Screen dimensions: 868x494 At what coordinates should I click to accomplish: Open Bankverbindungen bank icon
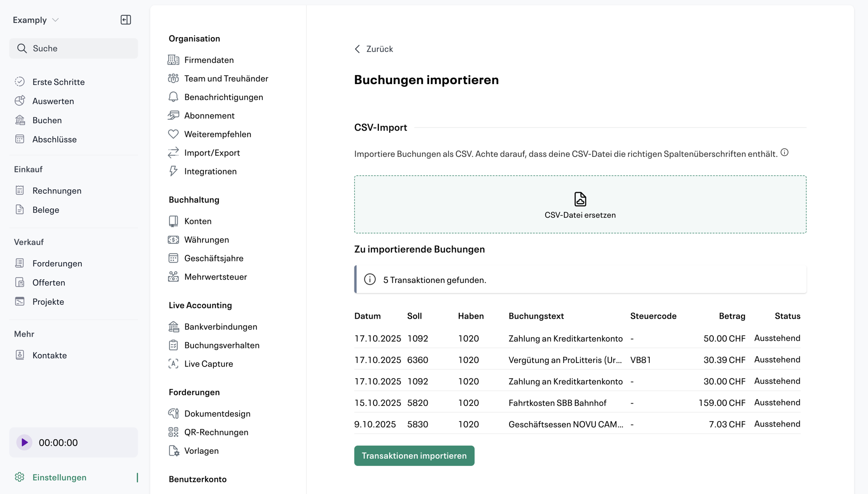(x=173, y=326)
